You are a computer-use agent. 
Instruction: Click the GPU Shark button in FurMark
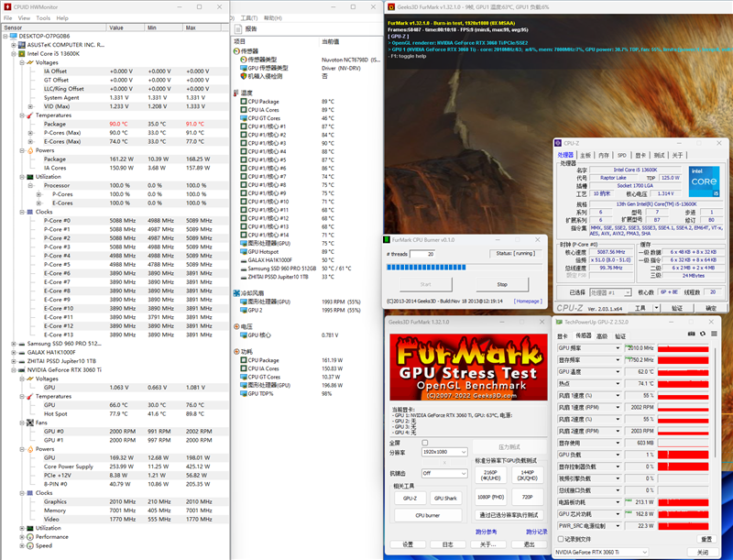pyautogui.click(x=444, y=498)
